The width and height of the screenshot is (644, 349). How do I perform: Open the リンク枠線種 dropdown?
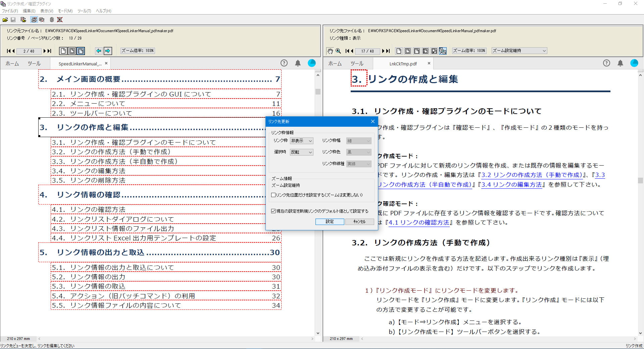pos(359,164)
